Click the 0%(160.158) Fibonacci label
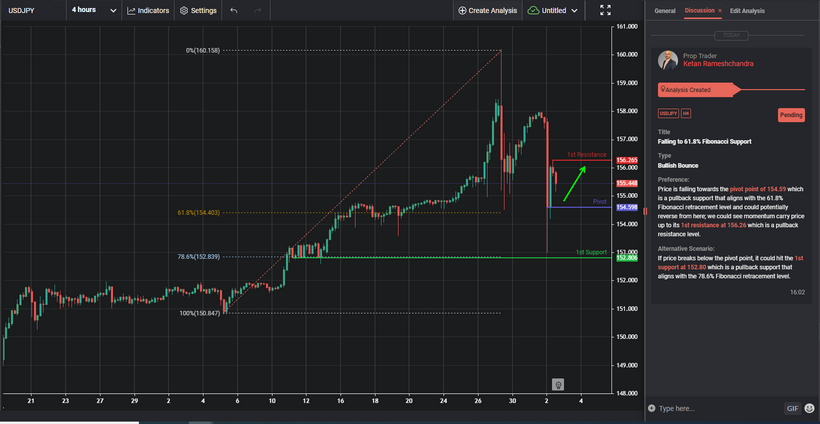This screenshot has width=820, height=424. [203, 50]
